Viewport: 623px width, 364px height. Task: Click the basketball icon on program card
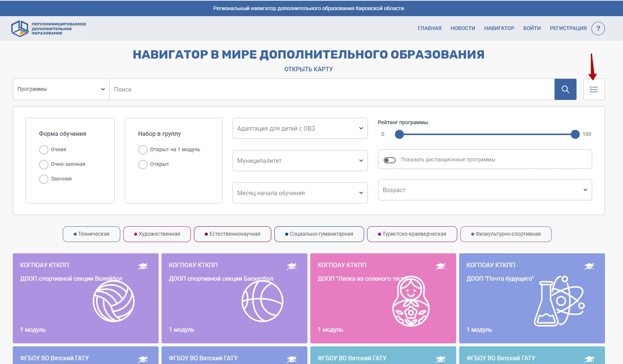262,301
